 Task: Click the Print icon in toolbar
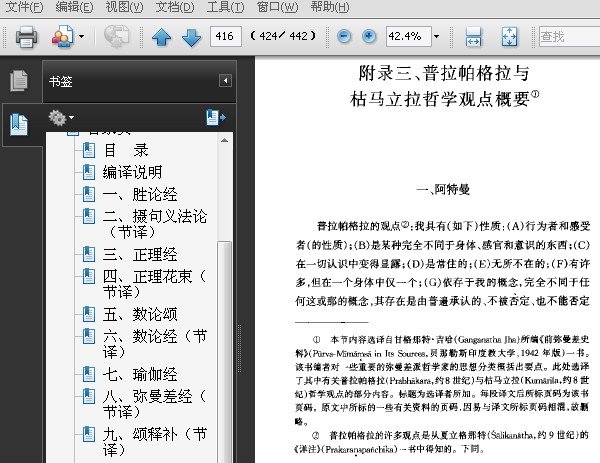coord(26,37)
